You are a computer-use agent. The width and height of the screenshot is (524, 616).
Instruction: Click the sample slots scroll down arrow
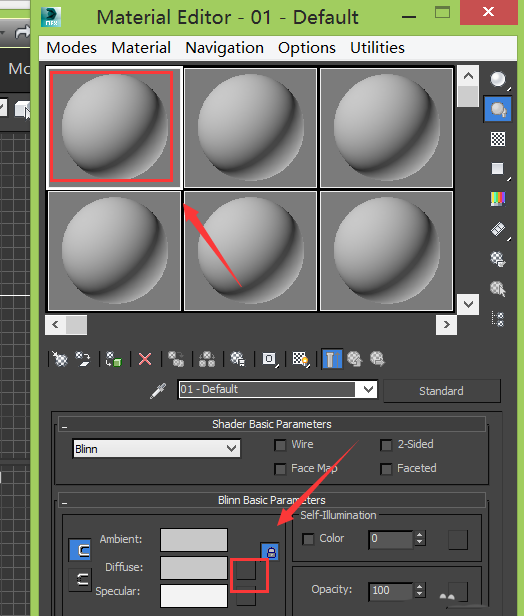pyautogui.click(x=468, y=304)
